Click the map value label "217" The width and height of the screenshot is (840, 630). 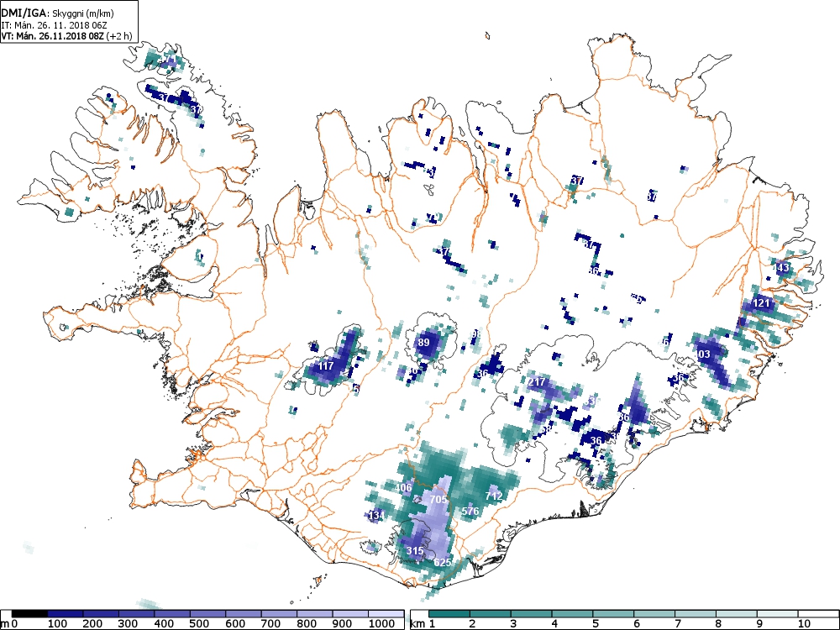(536, 382)
